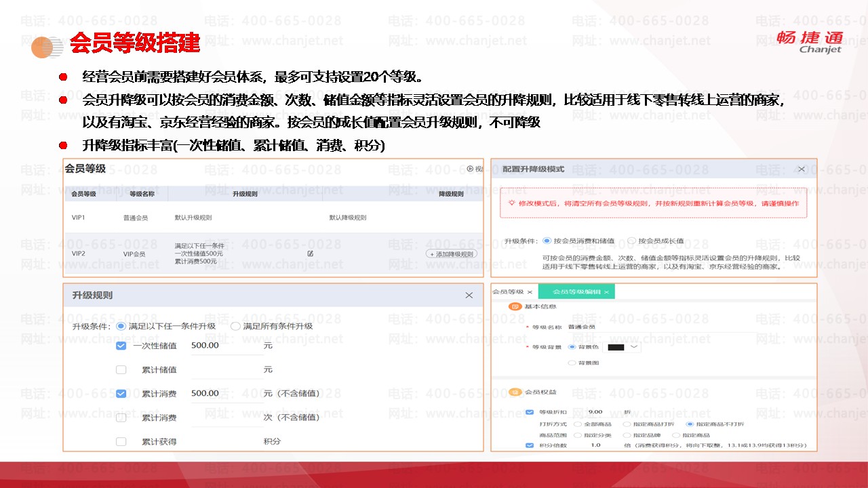The height and width of the screenshot is (488, 868).
Task: Click the black background color swatch
Action: [616, 347]
